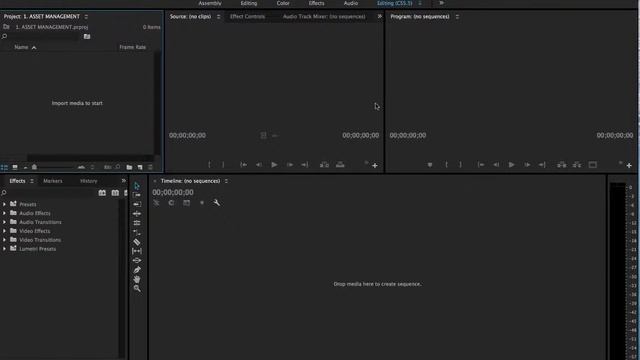Expand the Presets folder
Viewport: 640px width, 360px height.
(4, 204)
